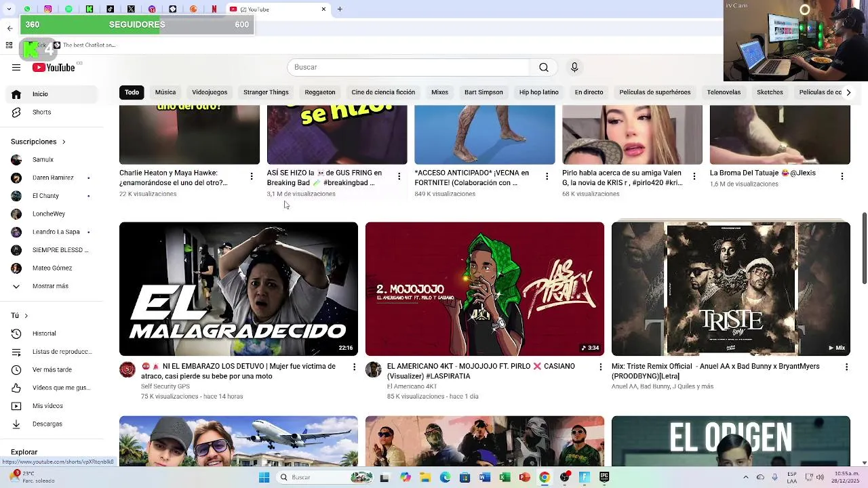Screen dimensions: 868x488
Task: Click the page vertical scrollbar thumb
Action: click(x=864, y=249)
